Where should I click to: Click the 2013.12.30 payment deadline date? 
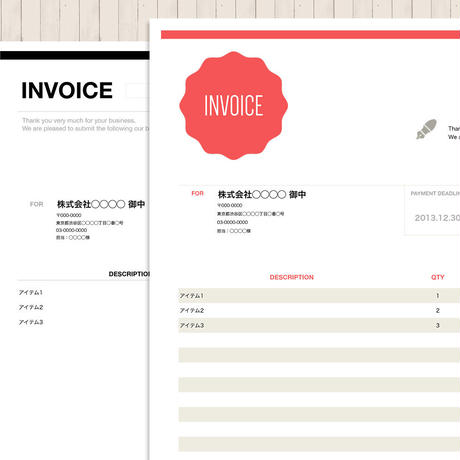[x=437, y=218]
